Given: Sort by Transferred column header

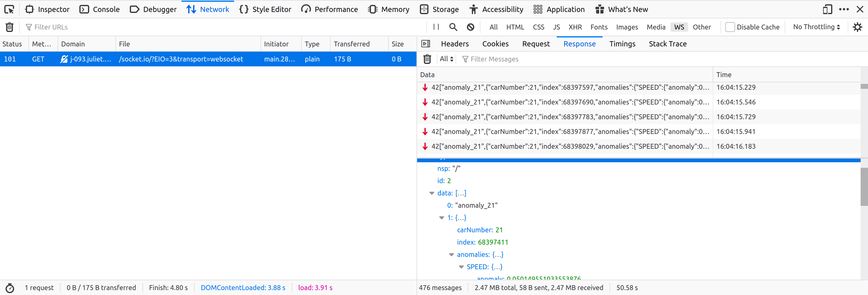Looking at the screenshot, I should (359, 44).
